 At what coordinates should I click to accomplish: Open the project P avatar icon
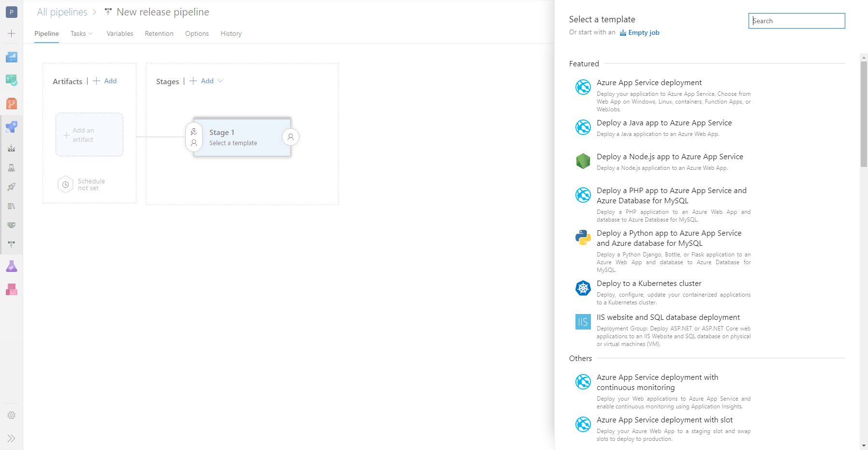12,12
